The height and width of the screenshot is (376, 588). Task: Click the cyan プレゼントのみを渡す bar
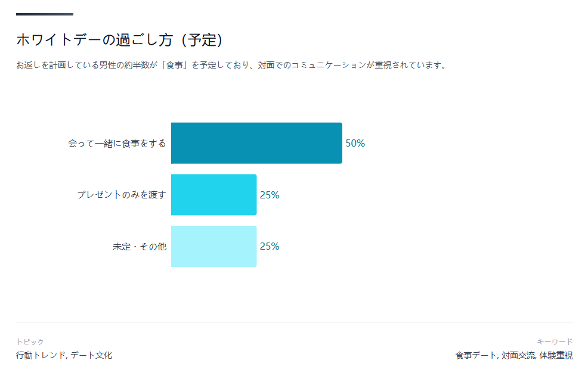click(213, 195)
